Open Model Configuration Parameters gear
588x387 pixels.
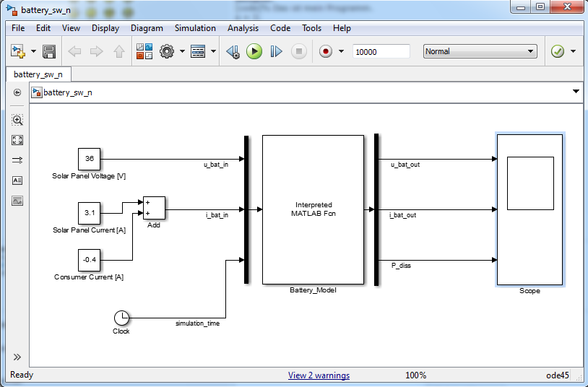pos(167,51)
